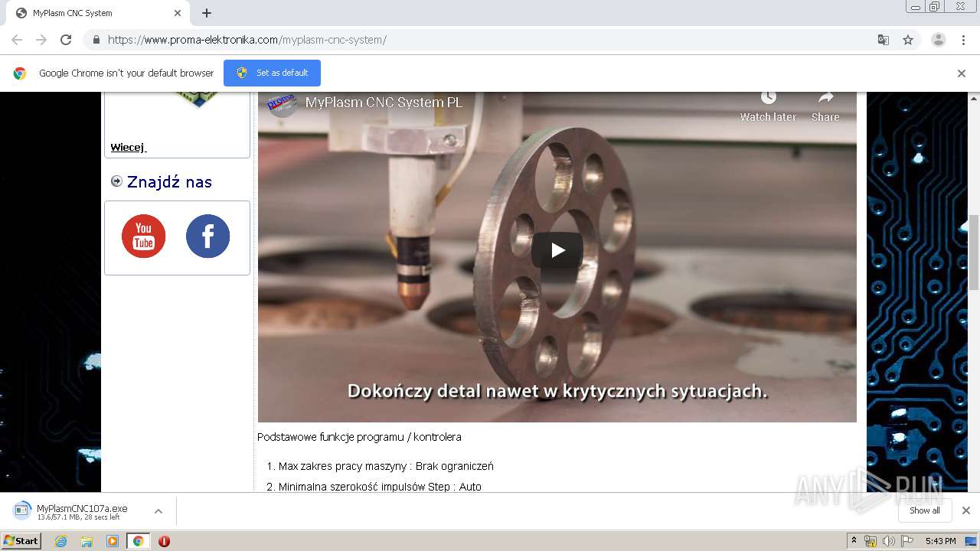Close the MyPlasm CNC System tab
Screen dimensions: 980x551
click(x=178, y=13)
